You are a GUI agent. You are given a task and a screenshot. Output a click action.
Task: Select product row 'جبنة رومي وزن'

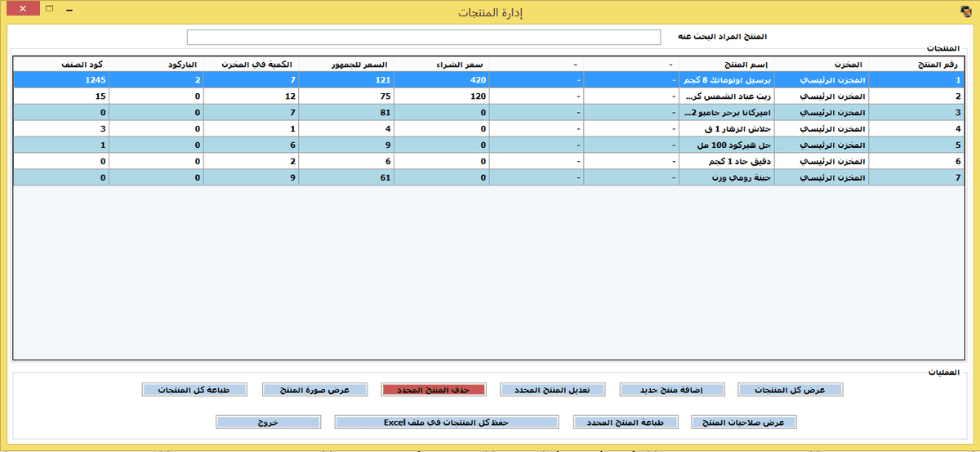[x=726, y=177]
